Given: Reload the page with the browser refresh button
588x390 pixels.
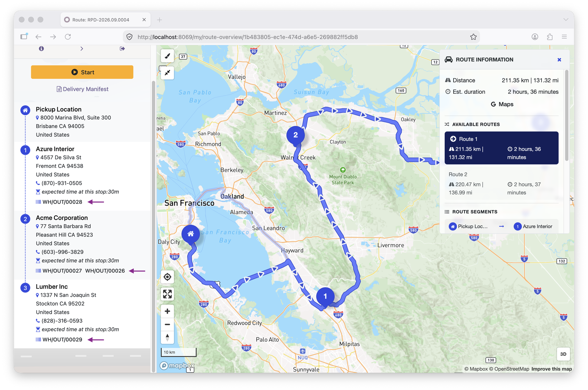Looking at the screenshot, I should (x=68, y=37).
